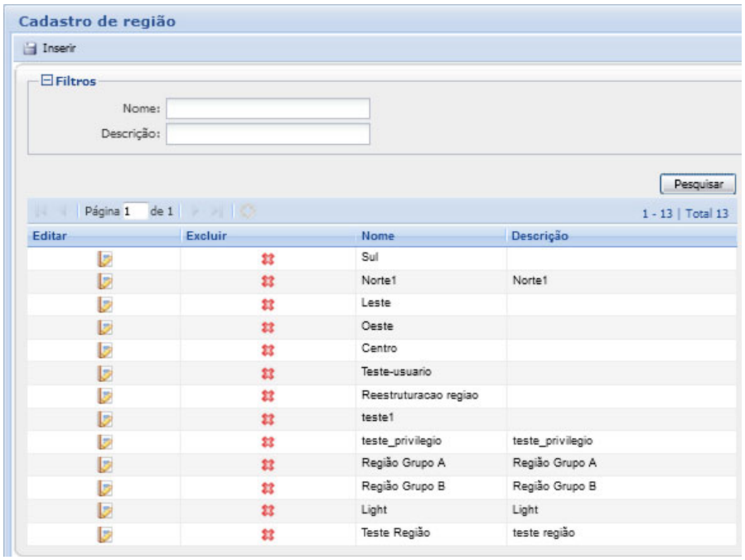Click the edit icon for Sul row
The image size is (745, 560).
[x=104, y=258]
